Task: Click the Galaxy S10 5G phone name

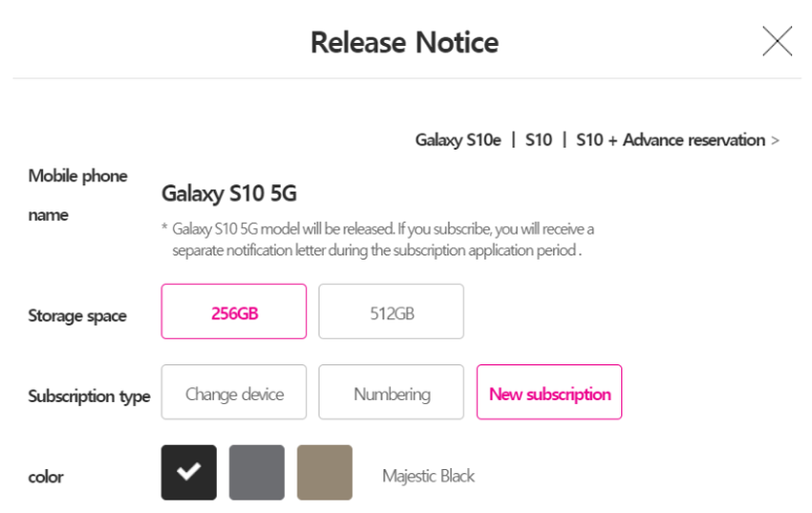Action: (229, 194)
